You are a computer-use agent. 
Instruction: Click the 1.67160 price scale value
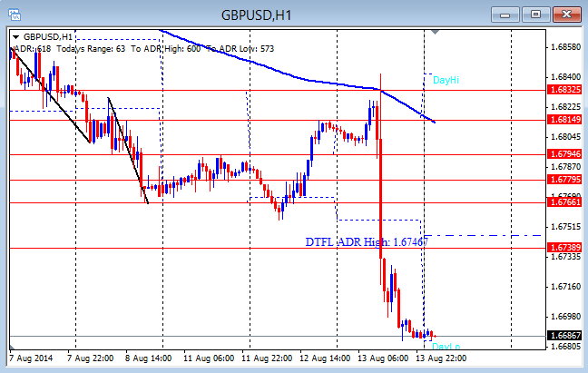[566, 287]
